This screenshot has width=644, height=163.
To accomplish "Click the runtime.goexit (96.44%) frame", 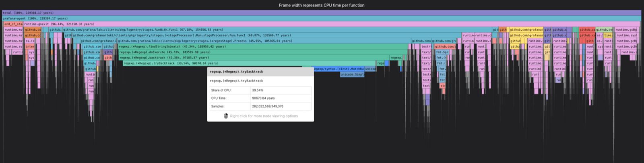I will pos(331,24).
